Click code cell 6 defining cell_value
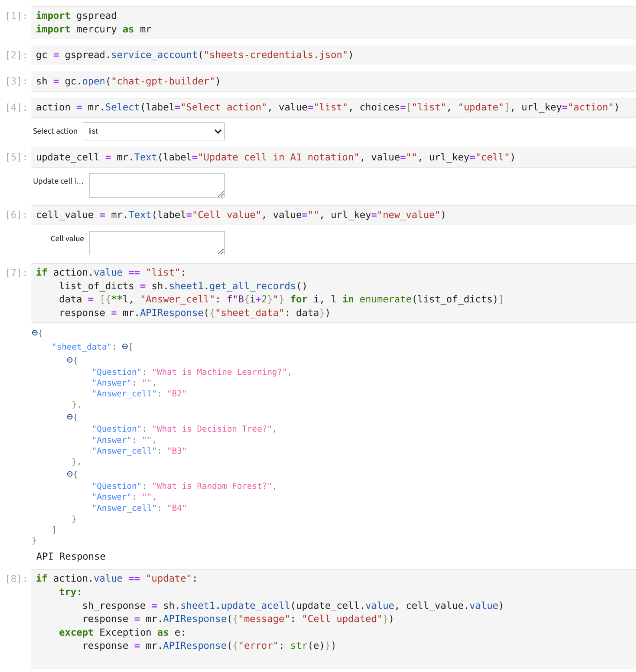Viewport: 636px width, 672px height. coord(334,215)
